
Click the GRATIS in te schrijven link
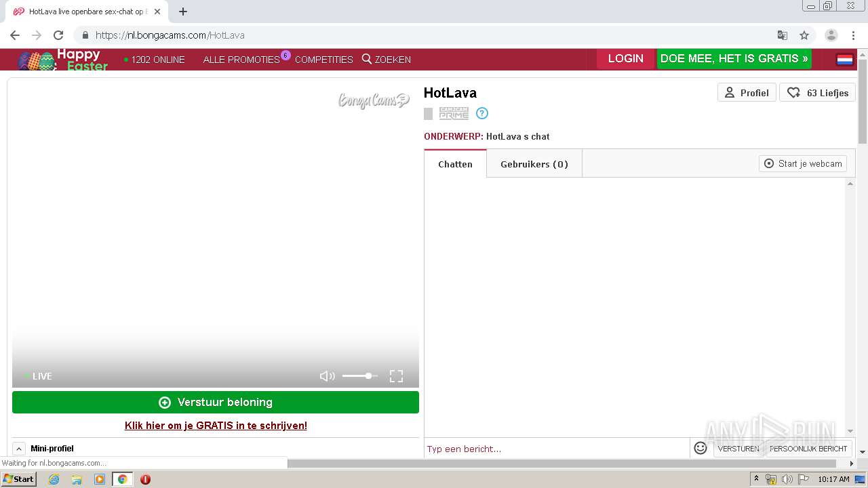(x=216, y=426)
